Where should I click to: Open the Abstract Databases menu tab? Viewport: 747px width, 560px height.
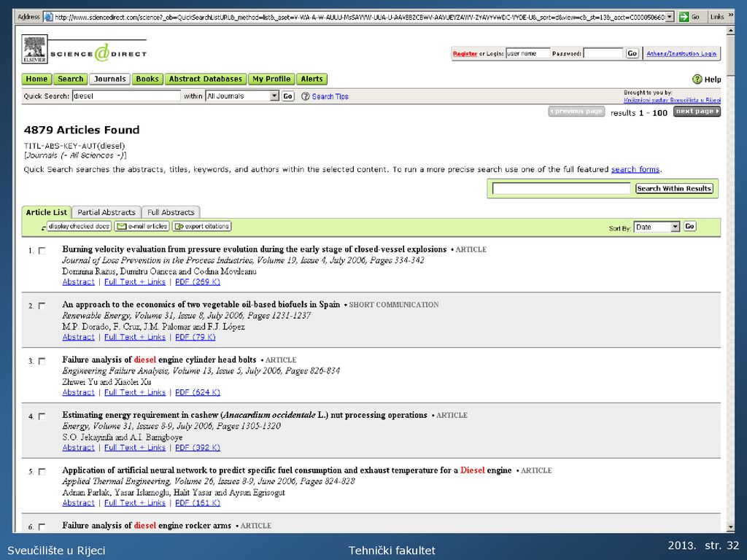[205, 79]
